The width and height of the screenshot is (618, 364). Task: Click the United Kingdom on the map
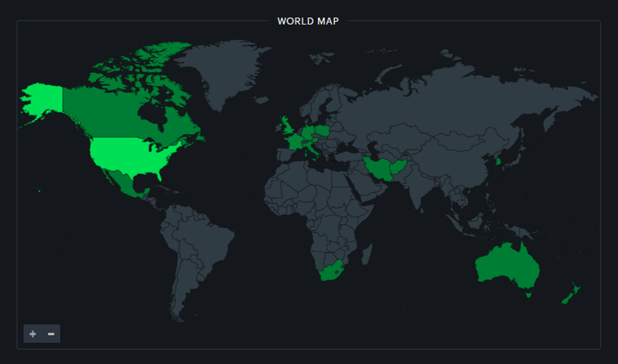(286, 128)
